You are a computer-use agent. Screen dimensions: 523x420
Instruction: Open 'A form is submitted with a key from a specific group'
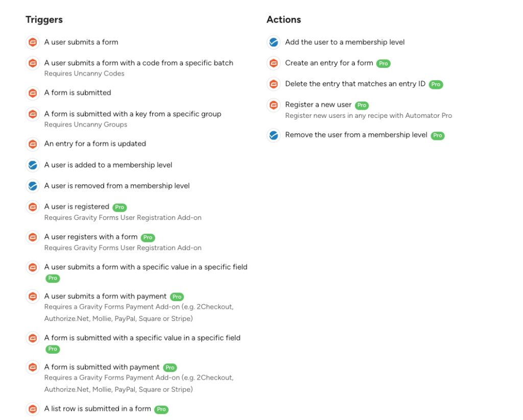(133, 114)
